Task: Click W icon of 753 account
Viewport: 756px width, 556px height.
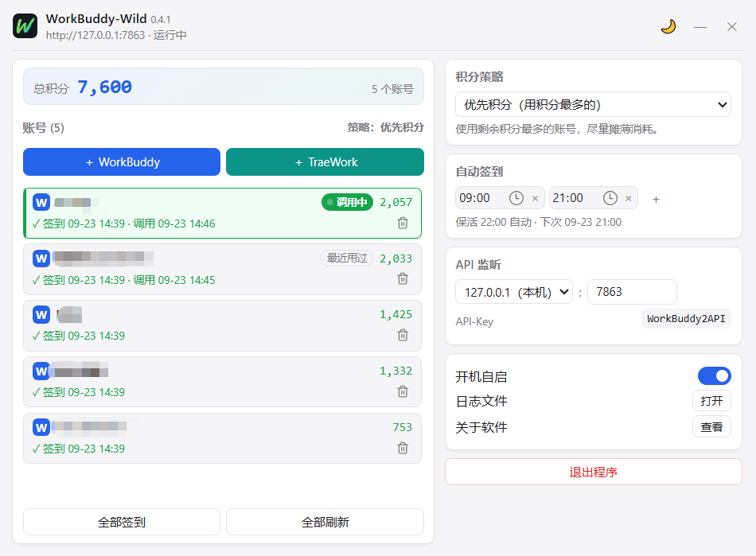Action: 41,428
